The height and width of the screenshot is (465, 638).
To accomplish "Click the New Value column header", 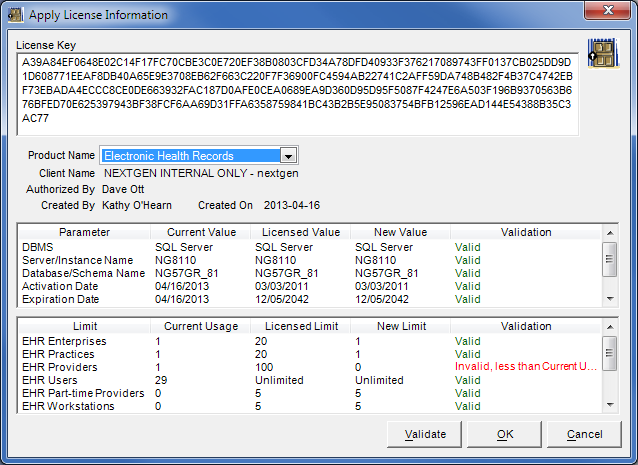I will tap(400, 232).
